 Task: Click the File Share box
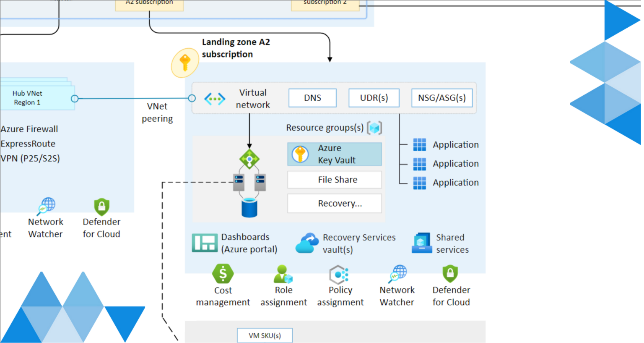335,180
